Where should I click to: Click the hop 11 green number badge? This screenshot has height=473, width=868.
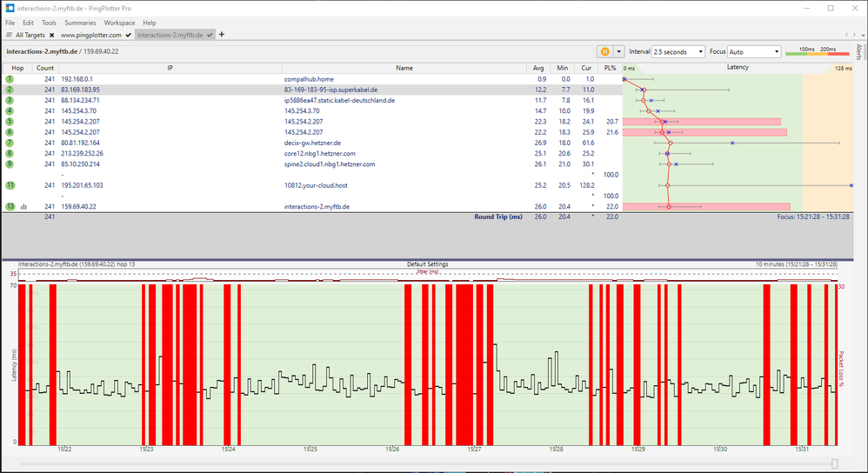click(10, 185)
